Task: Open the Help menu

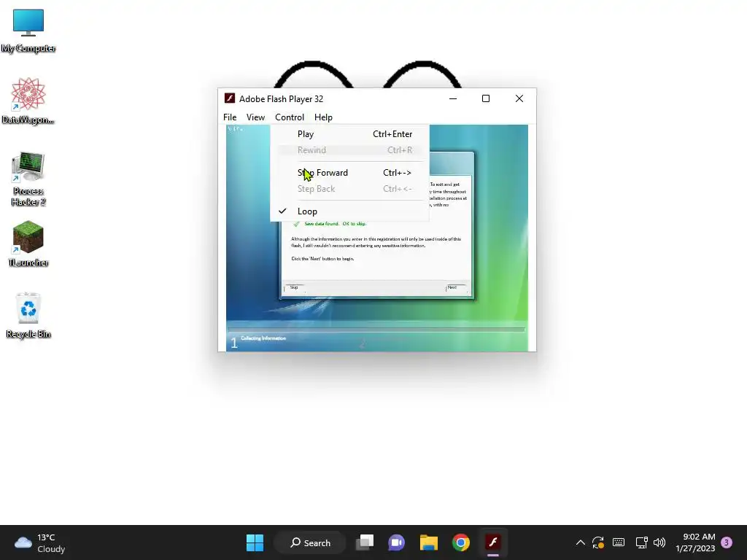Action: tap(323, 117)
